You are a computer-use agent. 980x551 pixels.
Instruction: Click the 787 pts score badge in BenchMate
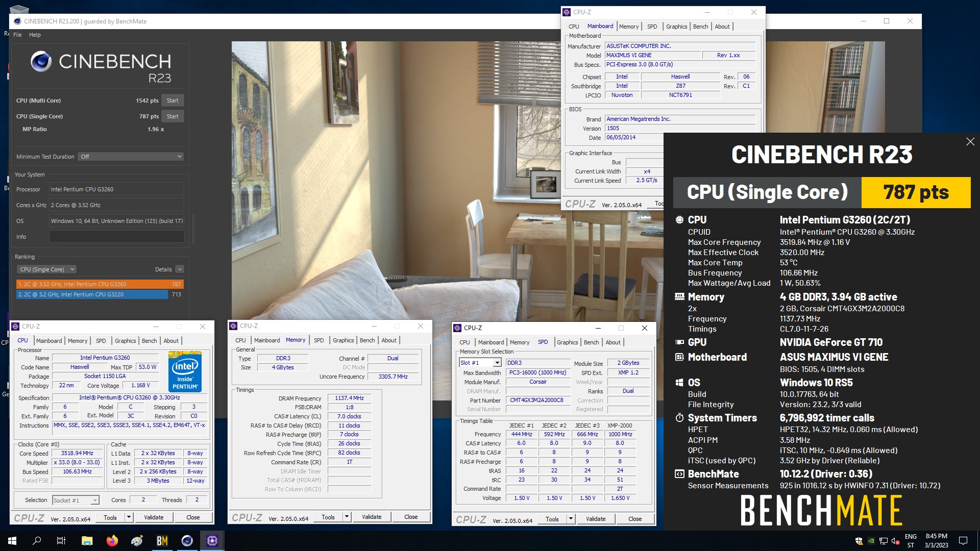[x=916, y=192]
